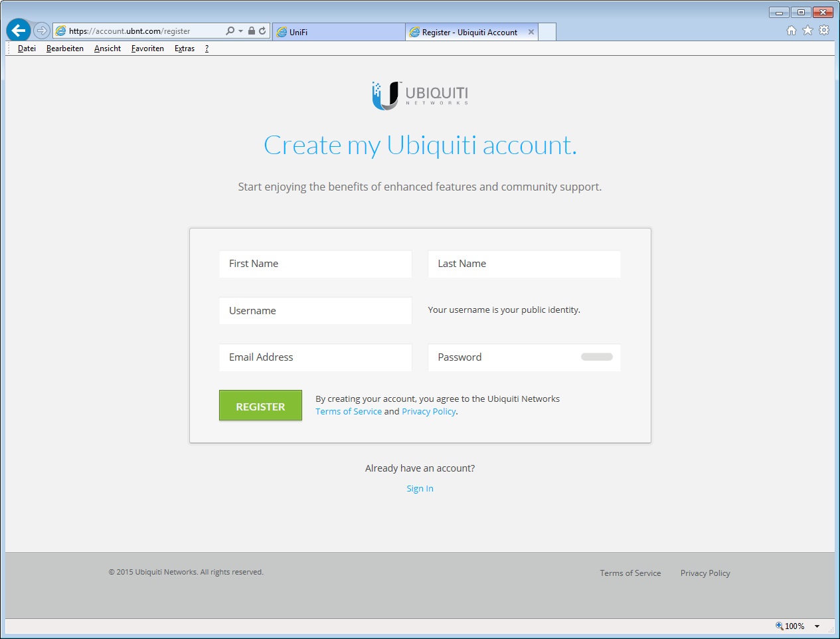
Task: Open the Bearbeiten menu
Action: point(65,48)
